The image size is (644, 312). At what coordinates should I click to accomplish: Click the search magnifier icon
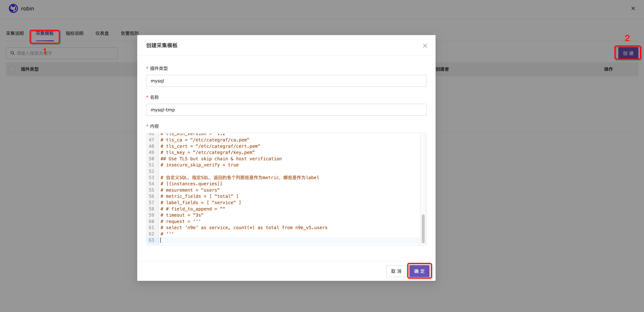pos(12,53)
